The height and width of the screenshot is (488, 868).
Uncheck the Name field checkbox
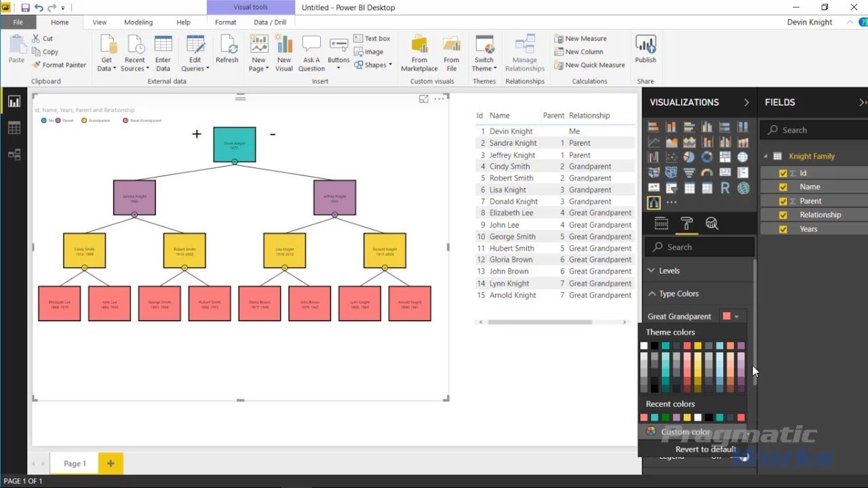point(783,187)
